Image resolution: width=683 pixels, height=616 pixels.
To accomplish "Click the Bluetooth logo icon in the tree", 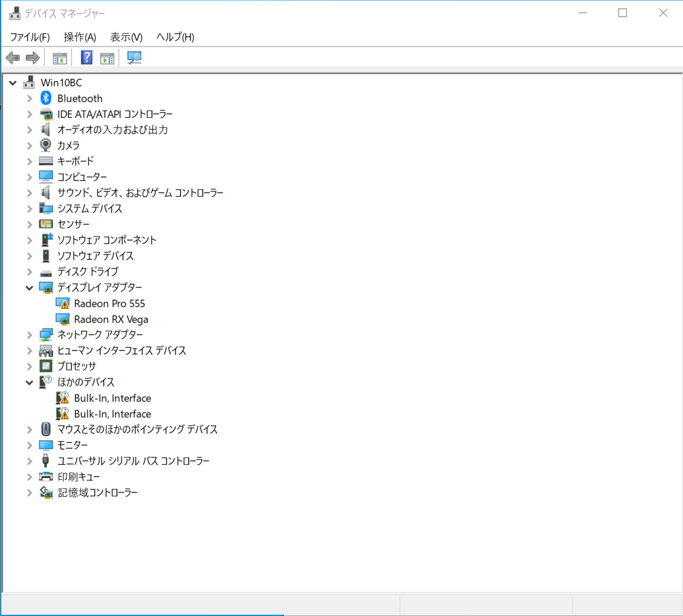I will (46, 98).
